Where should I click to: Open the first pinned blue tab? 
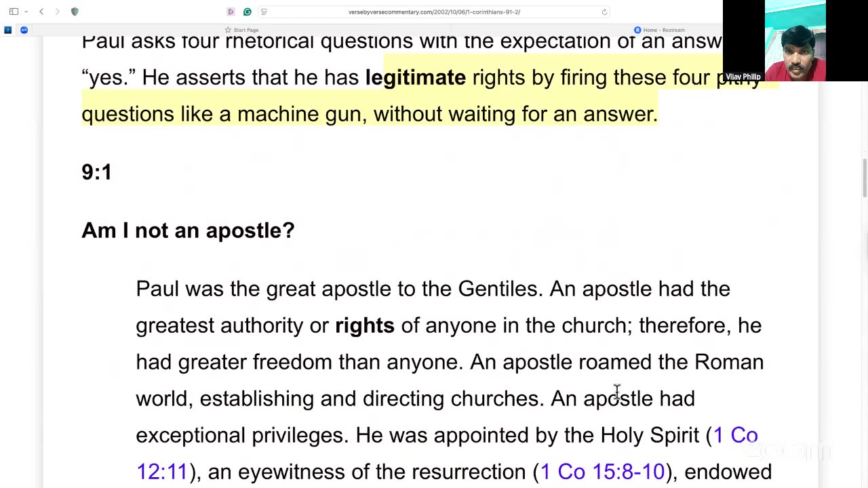[x=7, y=30]
